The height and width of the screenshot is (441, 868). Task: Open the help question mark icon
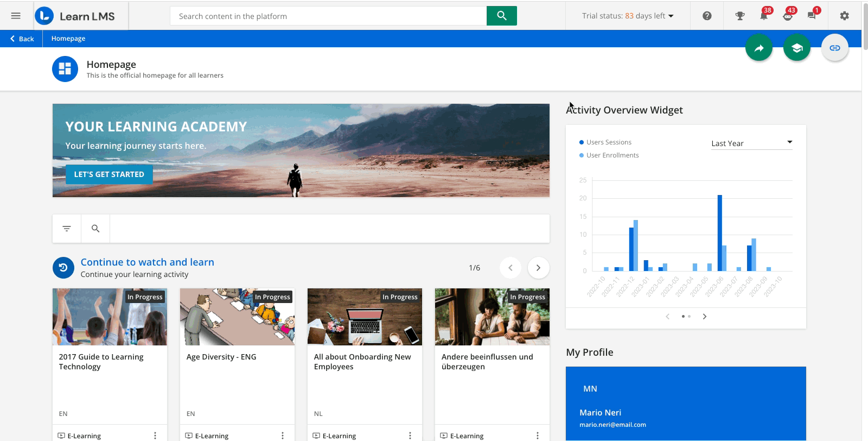[707, 16]
